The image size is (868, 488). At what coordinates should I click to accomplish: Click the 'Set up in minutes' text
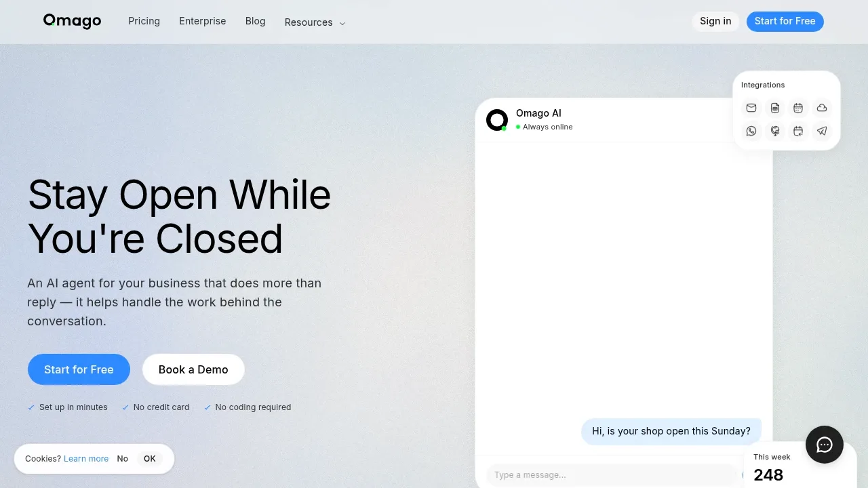(x=73, y=407)
